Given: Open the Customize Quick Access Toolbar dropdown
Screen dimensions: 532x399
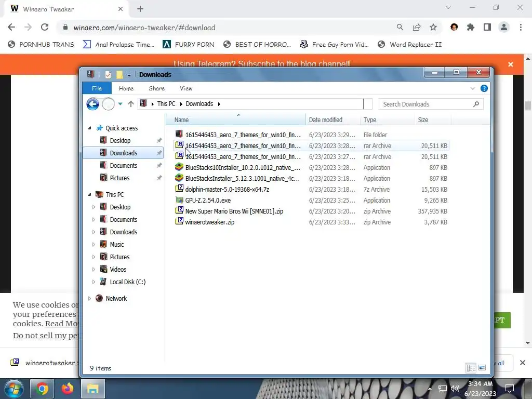Looking at the screenshot, I should [x=129, y=75].
